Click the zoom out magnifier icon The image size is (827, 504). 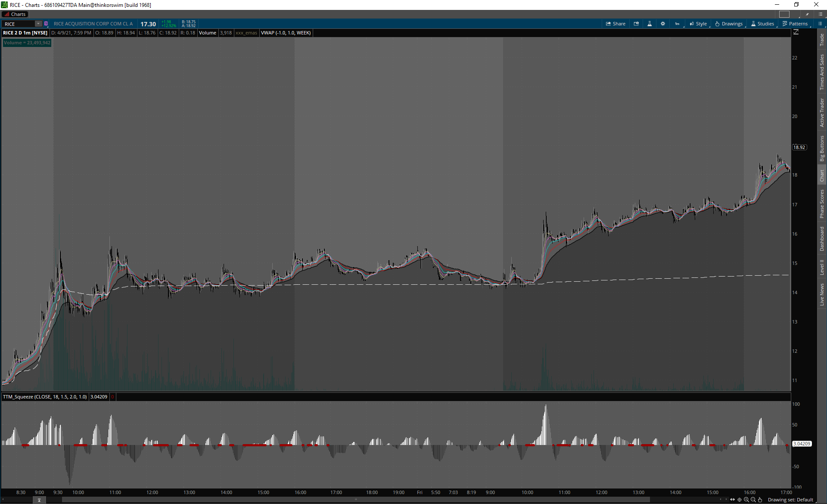753,500
